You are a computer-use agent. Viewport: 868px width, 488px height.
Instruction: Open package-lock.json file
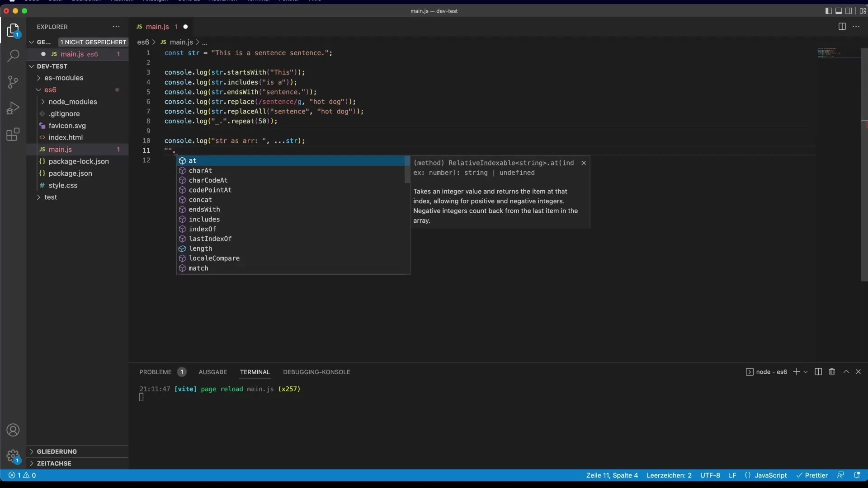click(x=79, y=161)
